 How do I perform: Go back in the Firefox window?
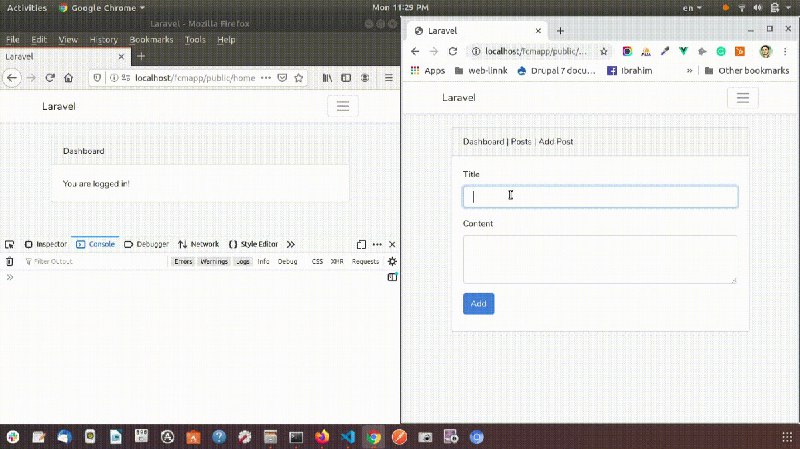click(x=12, y=78)
